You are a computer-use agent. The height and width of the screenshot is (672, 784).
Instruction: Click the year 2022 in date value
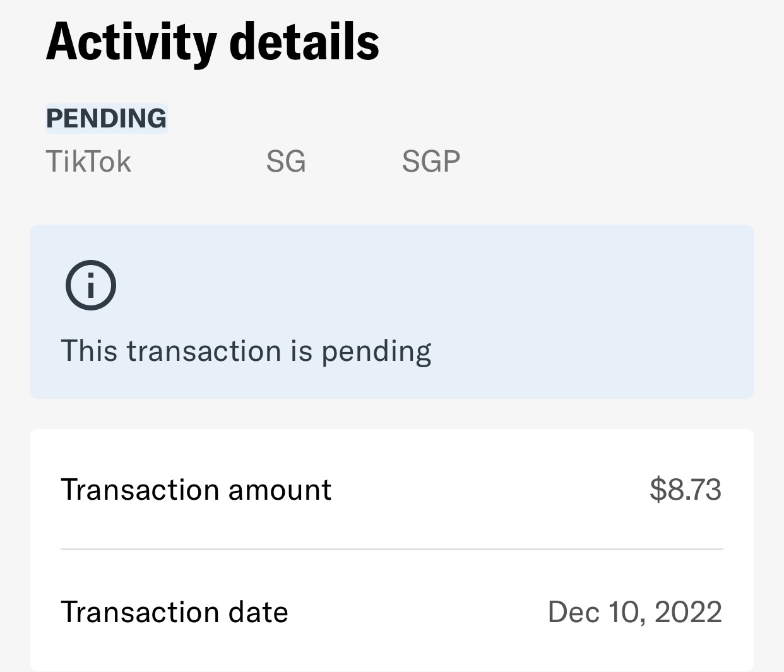point(689,612)
